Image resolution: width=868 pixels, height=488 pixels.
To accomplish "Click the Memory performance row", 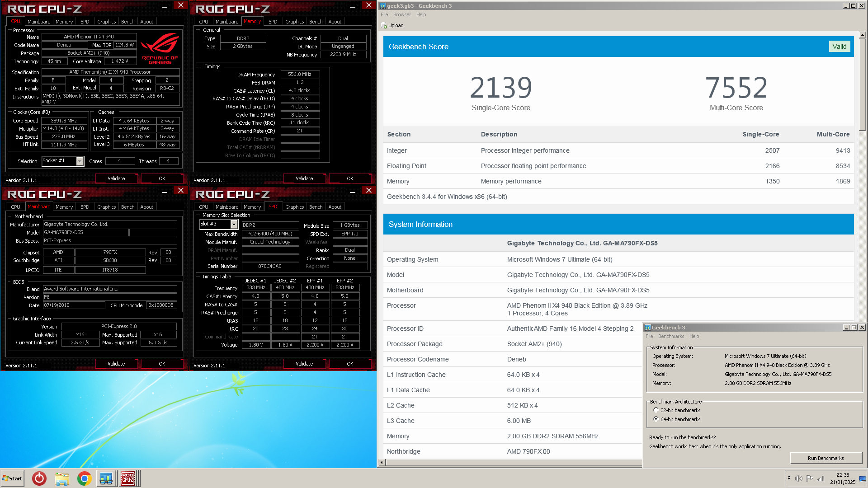I will click(x=618, y=181).
